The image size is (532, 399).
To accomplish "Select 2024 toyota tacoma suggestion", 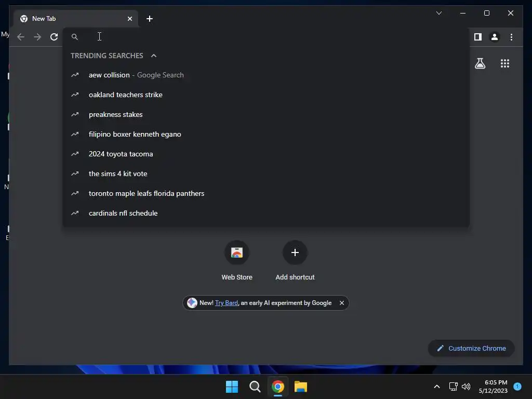I will pyautogui.click(x=266, y=154).
